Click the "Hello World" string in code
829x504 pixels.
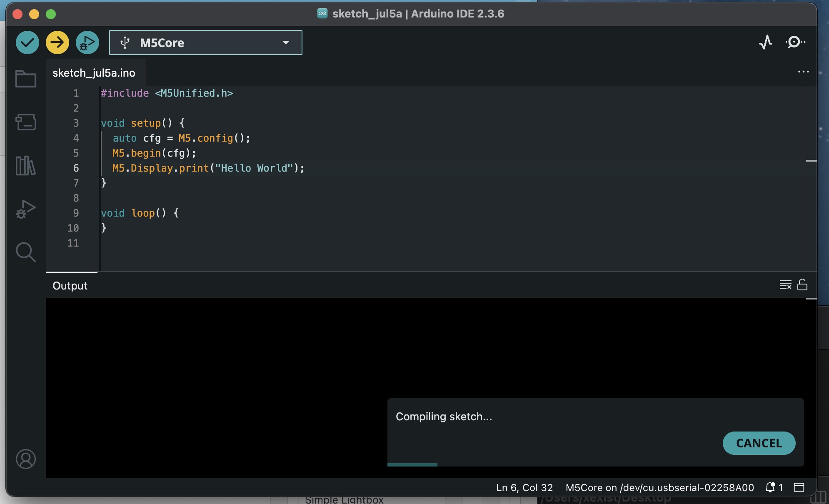tap(254, 168)
